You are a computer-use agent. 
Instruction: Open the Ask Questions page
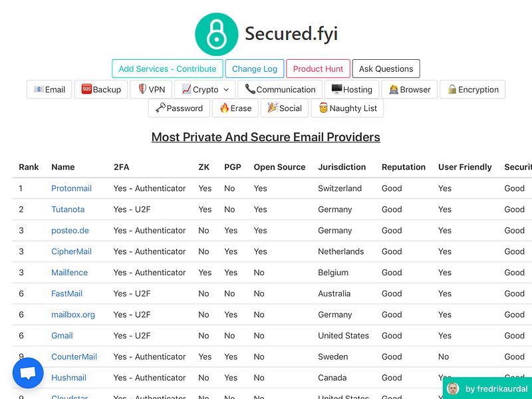(386, 68)
